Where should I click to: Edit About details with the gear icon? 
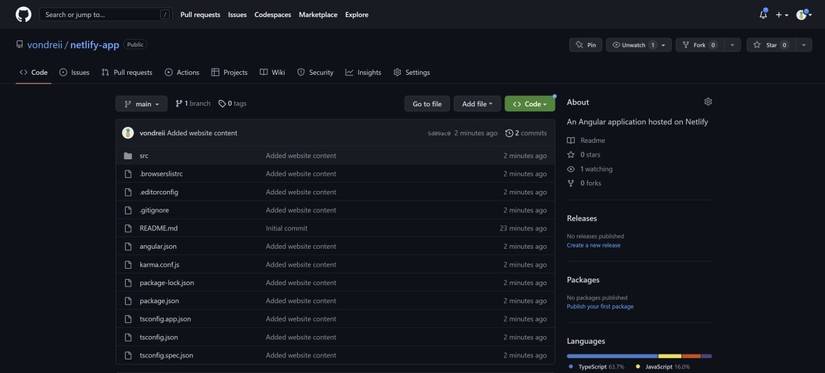pos(708,102)
